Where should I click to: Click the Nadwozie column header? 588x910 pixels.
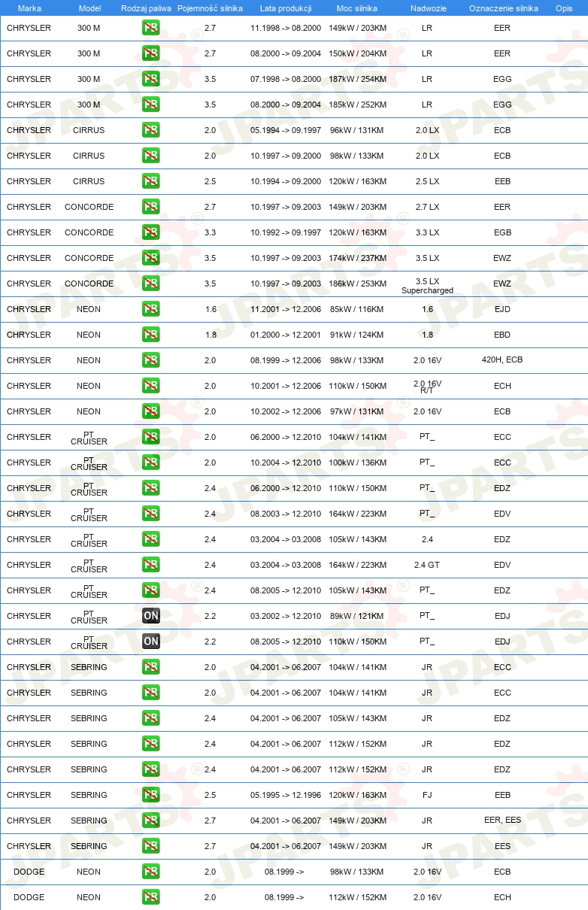point(427,8)
